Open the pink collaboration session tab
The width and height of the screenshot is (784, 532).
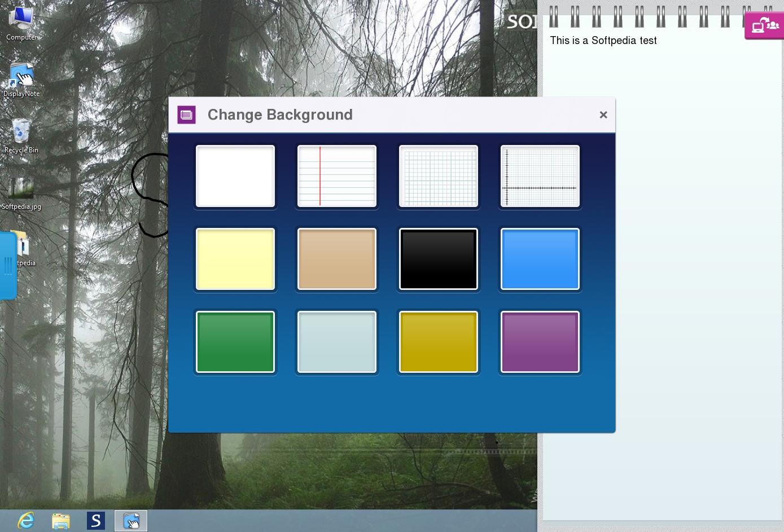point(765,26)
